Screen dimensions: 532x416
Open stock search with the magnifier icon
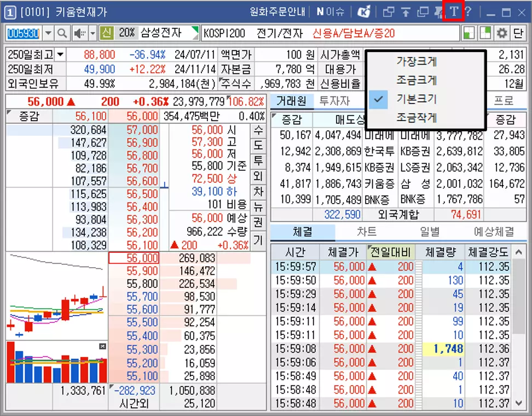click(x=62, y=33)
